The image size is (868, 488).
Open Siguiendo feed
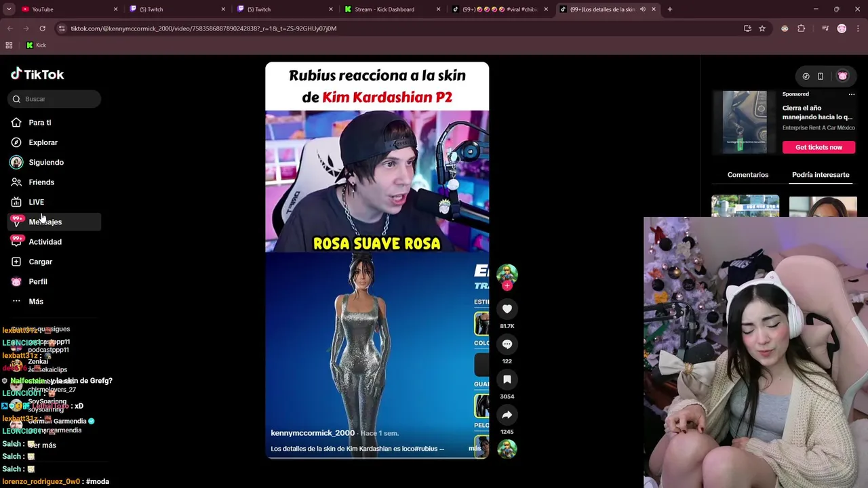click(x=45, y=163)
